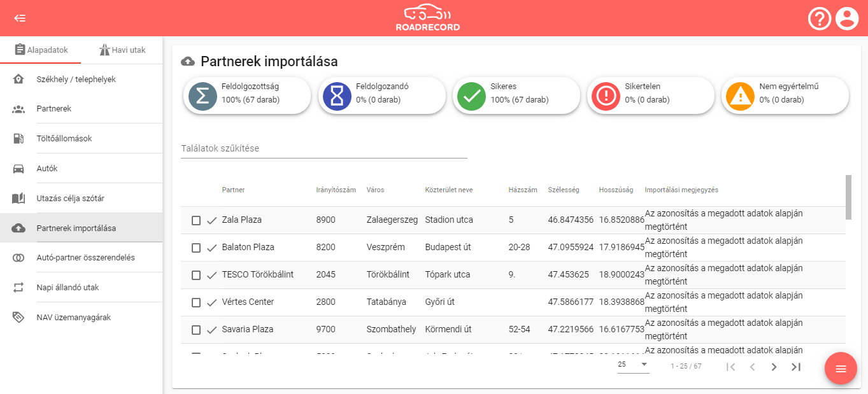This screenshot has height=394, width=868.
Task: Filter by the Feldolgozottság 100% chip
Action: pyautogui.click(x=247, y=96)
